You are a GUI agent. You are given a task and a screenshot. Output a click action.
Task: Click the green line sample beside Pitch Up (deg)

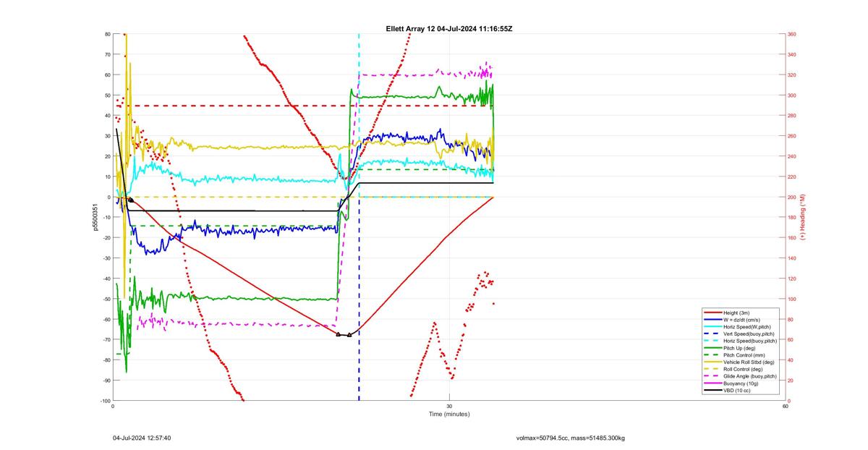(712, 348)
